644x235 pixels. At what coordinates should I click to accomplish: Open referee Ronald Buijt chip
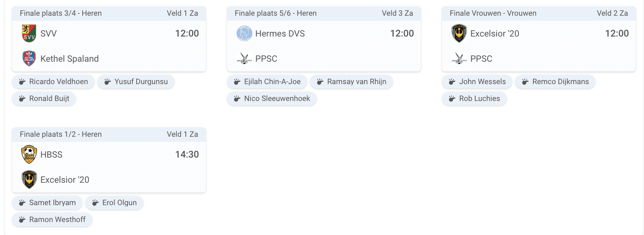(44, 99)
